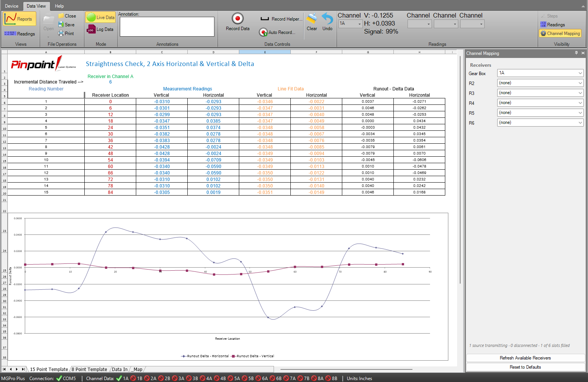Click Refresh Available Receivers button
588x382 pixels.
pos(525,358)
